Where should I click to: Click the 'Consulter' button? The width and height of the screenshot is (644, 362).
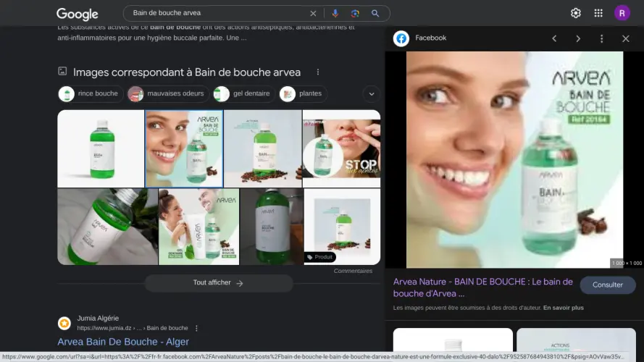[x=608, y=285]
